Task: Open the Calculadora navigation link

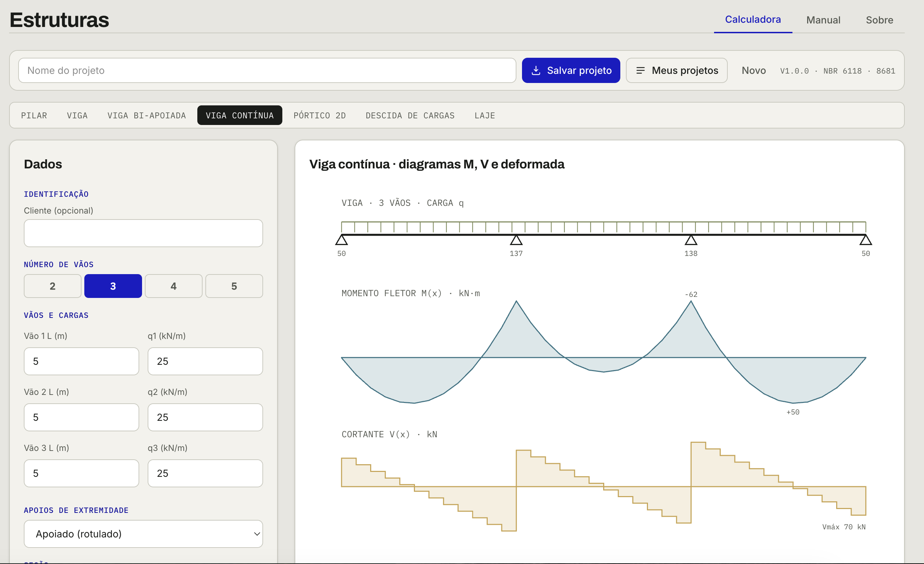Action: [753, 20]
